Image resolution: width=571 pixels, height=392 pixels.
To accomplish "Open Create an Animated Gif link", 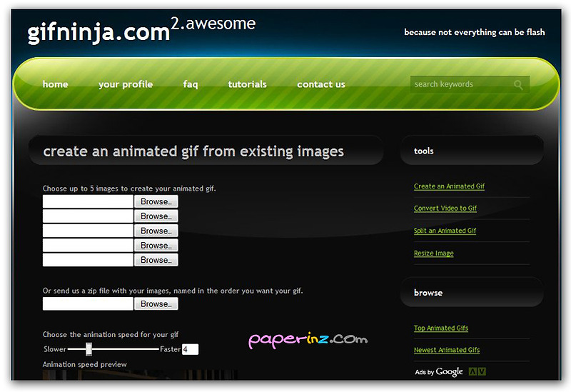I will pos(449,186).
